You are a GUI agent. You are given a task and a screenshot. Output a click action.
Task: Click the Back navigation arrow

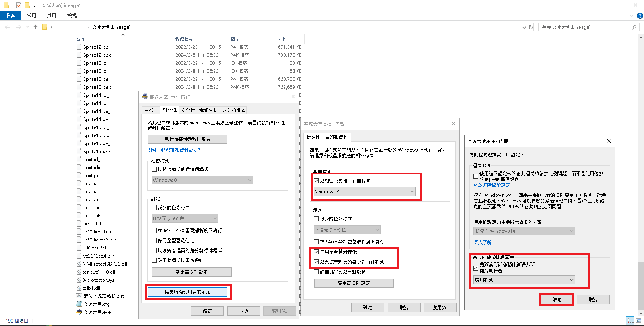(8, 27)
